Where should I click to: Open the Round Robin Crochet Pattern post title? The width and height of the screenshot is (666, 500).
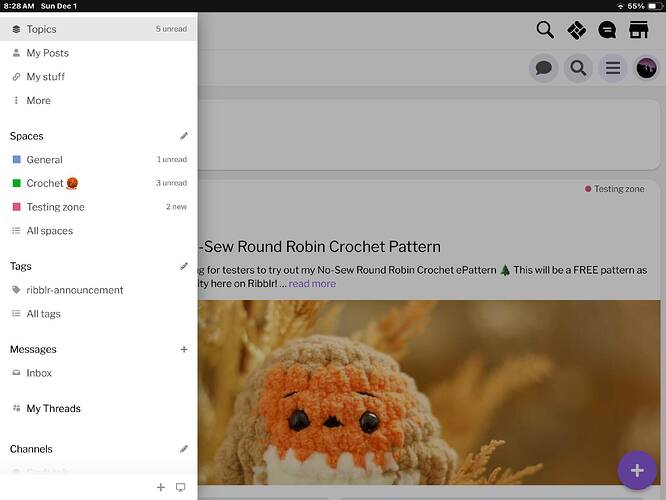tap(319, 247)
